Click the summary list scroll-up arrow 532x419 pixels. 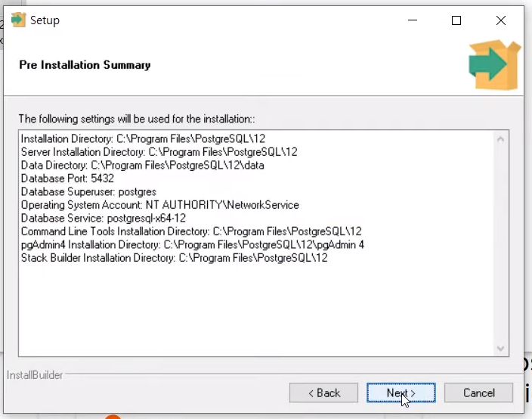(500, 139)
